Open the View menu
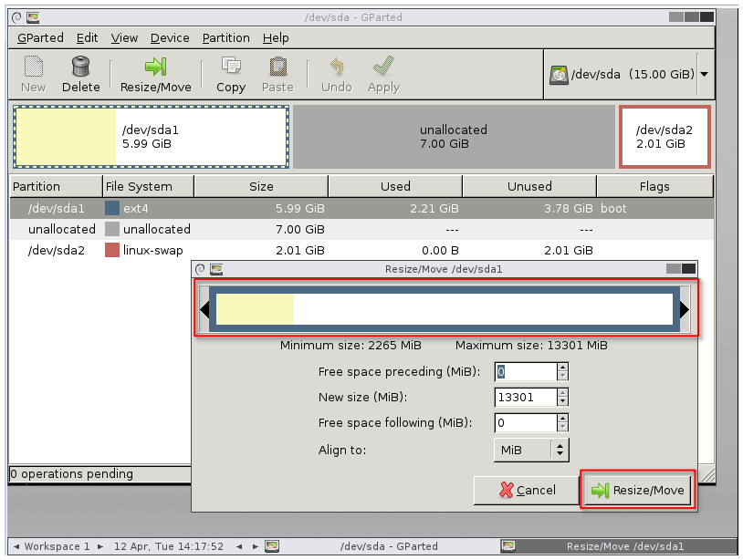The image size is (743, 560). pyautogui.click(x=124, y=38)
